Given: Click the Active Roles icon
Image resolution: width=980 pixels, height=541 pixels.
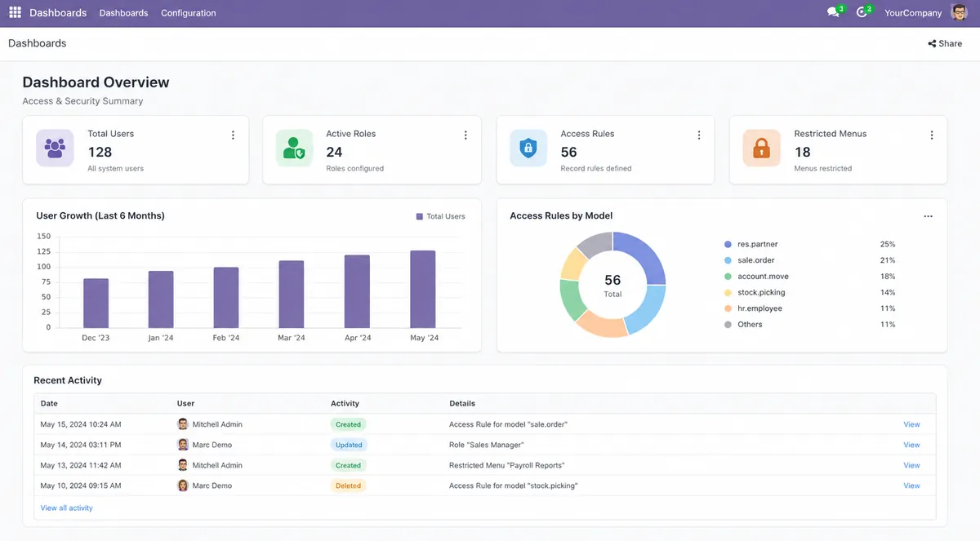Looking at the screenshot, I should click(294, 149).
